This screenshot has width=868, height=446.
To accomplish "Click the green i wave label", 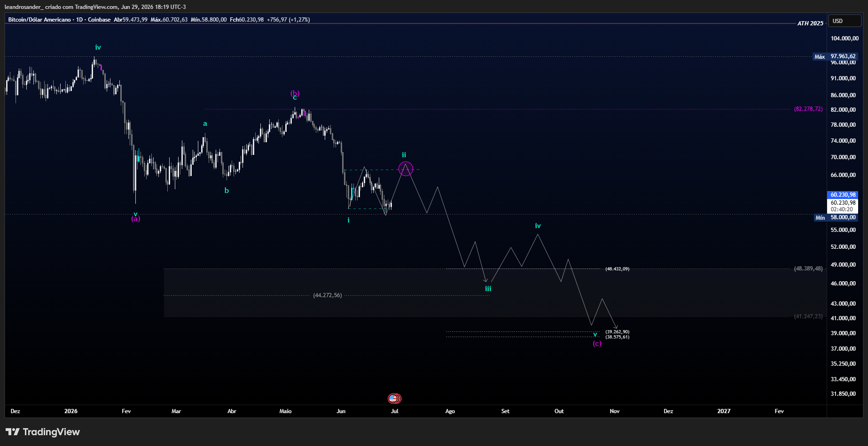I will click(348, 220).
